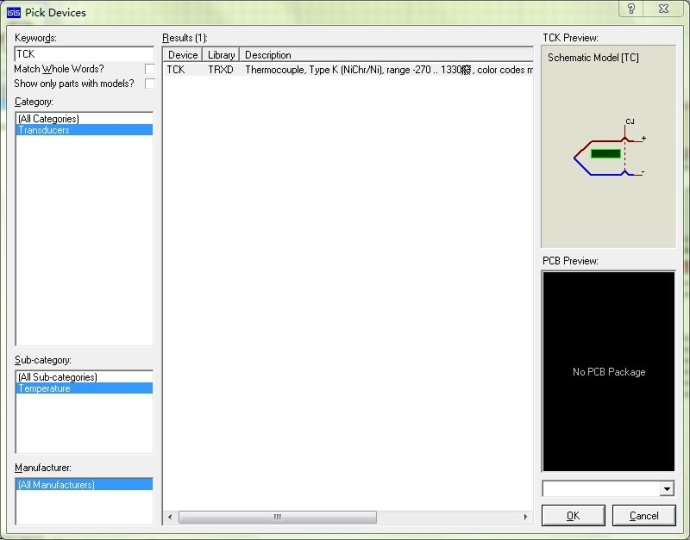
Task: Click TRXD library cell
Action: click(220, 70)
